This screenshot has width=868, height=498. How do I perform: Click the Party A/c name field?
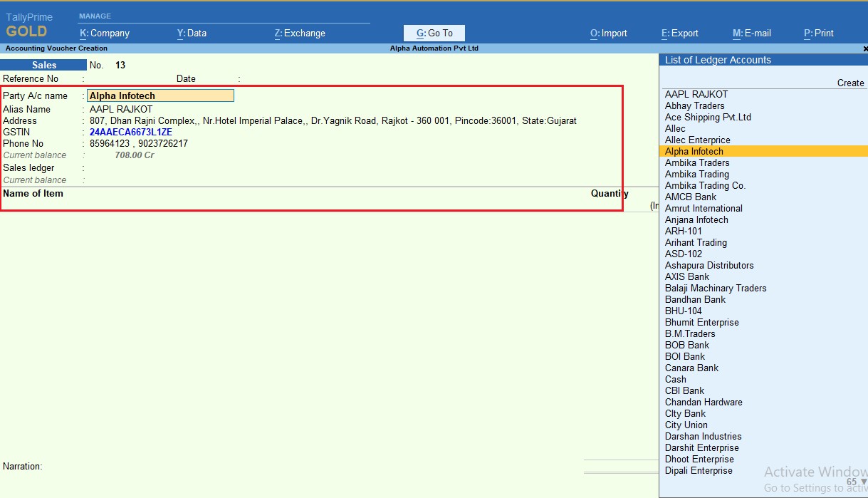tap(160, 95)
